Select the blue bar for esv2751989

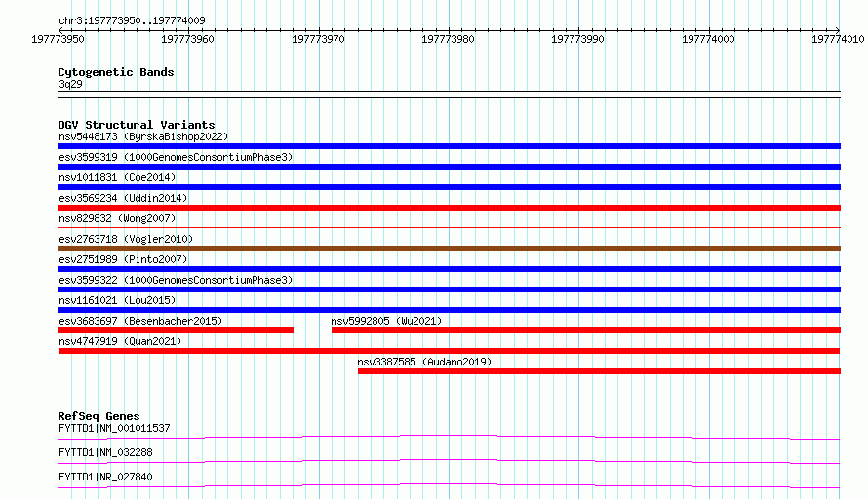(449, 269)
